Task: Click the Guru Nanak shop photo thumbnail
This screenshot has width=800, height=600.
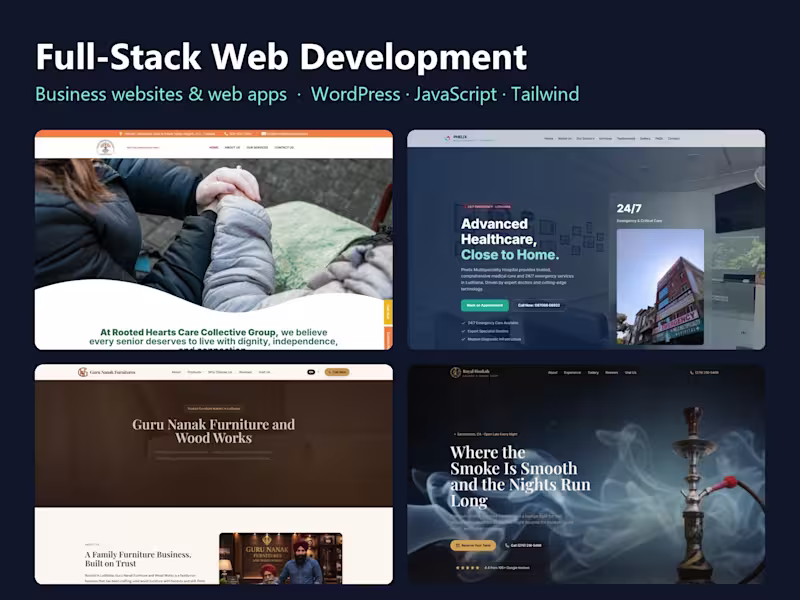Action: (281, 558)
